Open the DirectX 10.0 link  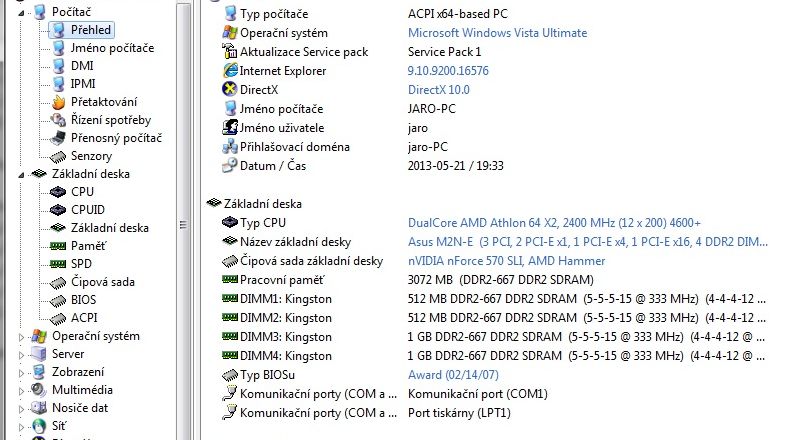click(x=439, y=90)
